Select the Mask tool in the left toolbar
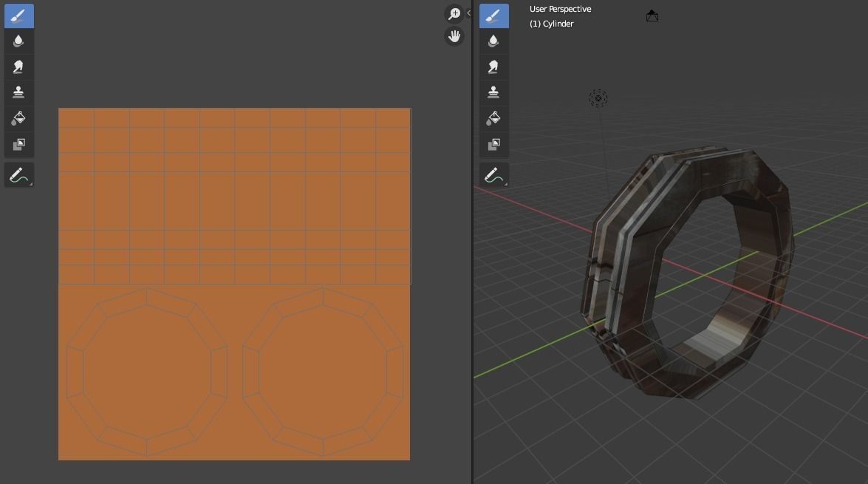Screen dimensions: 868x484 tap(18, 144)
